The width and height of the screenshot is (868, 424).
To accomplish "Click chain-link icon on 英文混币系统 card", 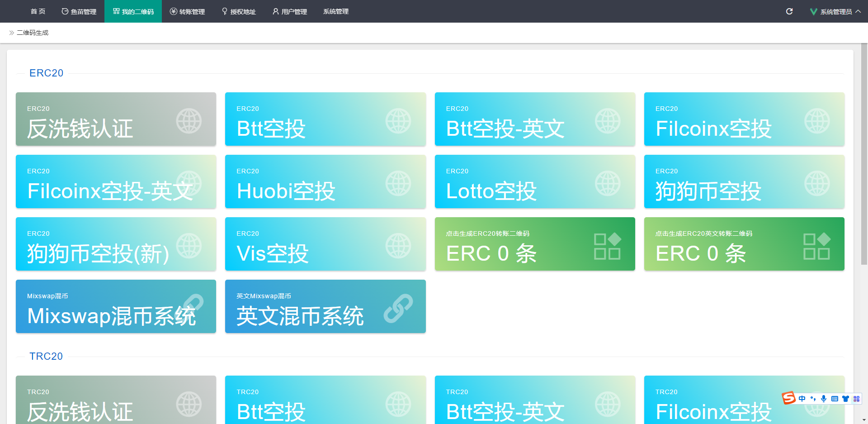I will [x=398, y=308].
